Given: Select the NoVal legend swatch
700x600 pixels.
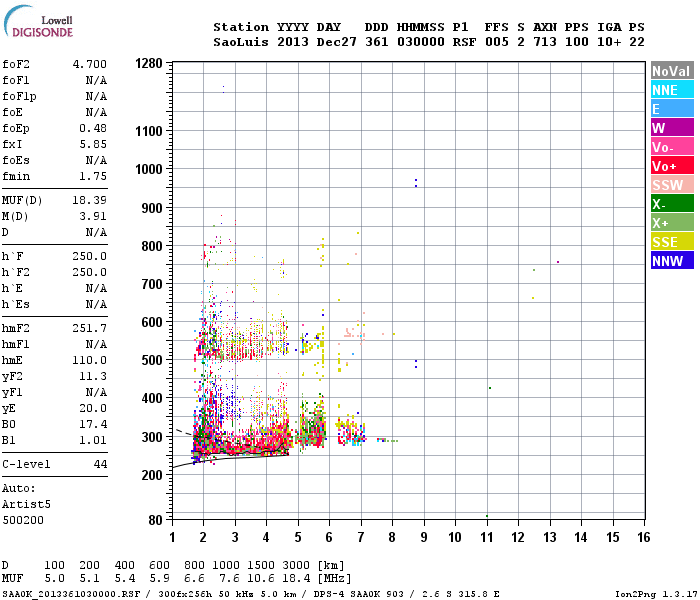Looking at the screenshot, I should 672,71.
